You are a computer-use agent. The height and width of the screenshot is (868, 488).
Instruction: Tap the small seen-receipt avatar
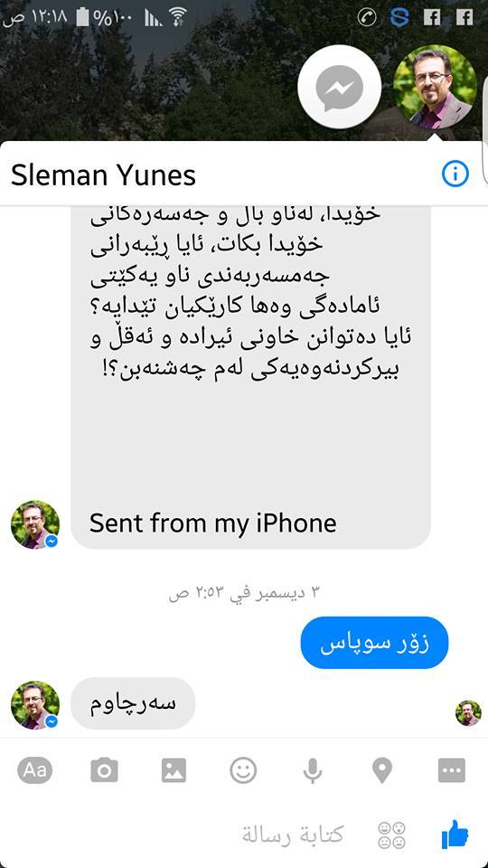(468, 712)
